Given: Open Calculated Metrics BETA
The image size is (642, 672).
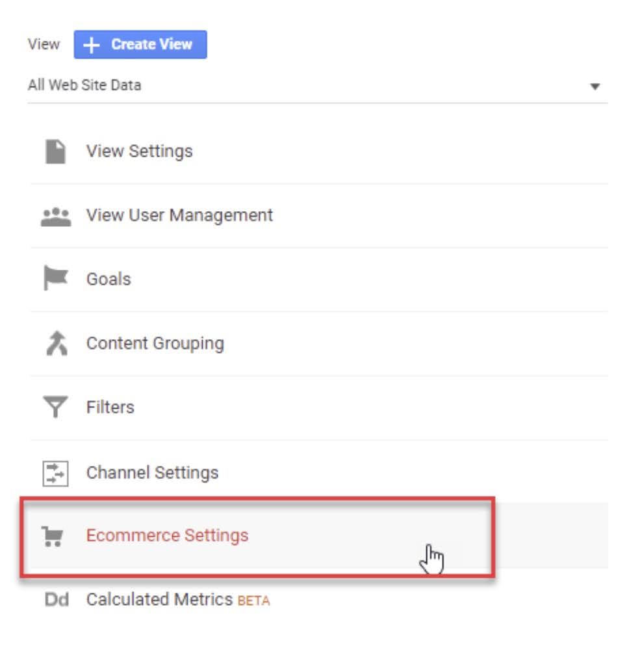Looking at the screenshot, I should [178, 600].
